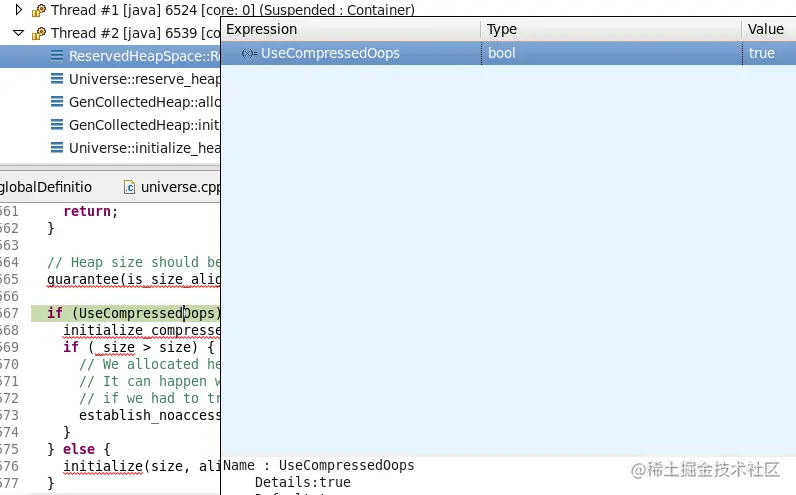Select 'GenCollectedHeap::init' stack frame text

pos(145,125)
